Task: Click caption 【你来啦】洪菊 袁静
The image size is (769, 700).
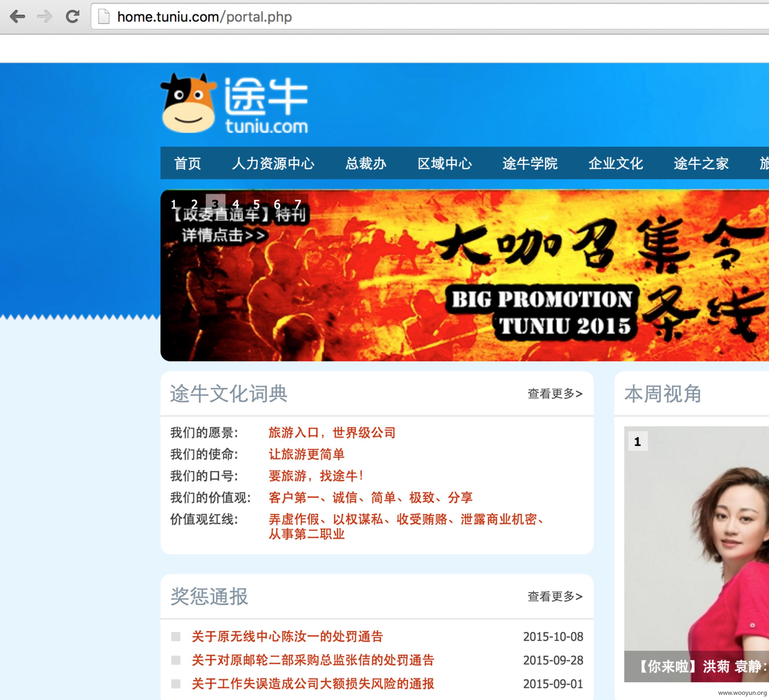Action: click(x=703, y=667)
